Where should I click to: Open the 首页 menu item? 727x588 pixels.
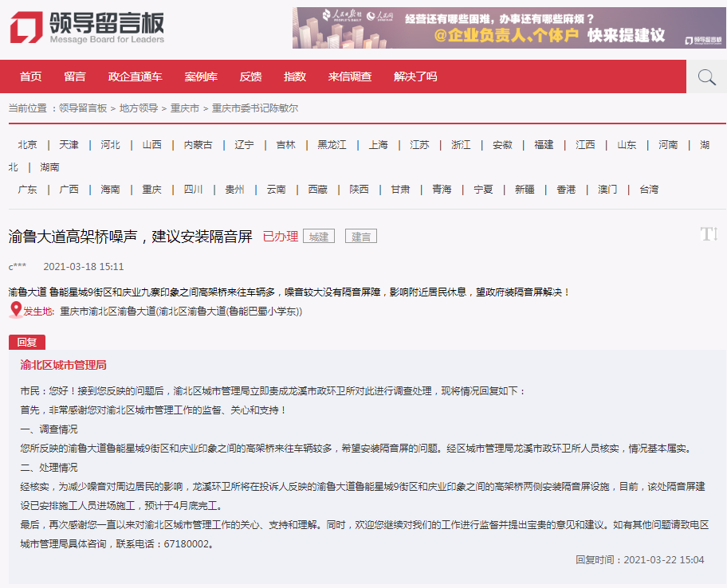[31, 76]
